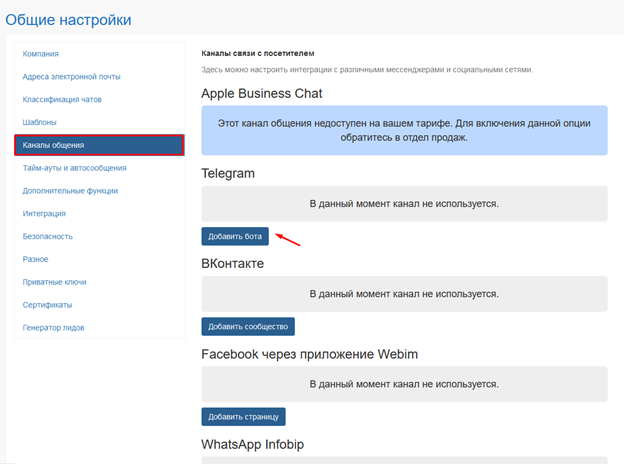
Task: Go to the Сертификаты section
Action: pyautogui.click(x=47, y=305)
